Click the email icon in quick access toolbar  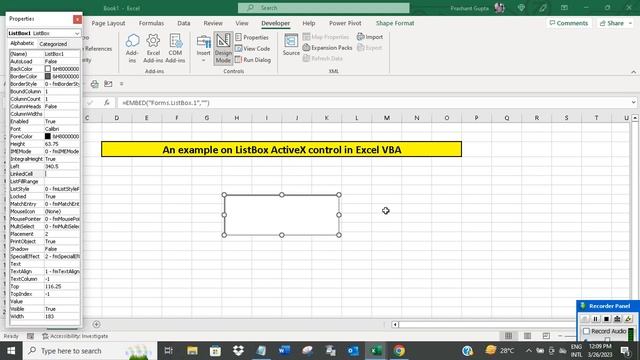[x=108, y=84]
